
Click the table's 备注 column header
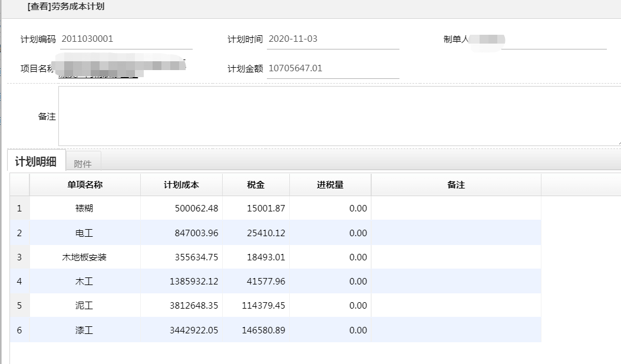455,185
